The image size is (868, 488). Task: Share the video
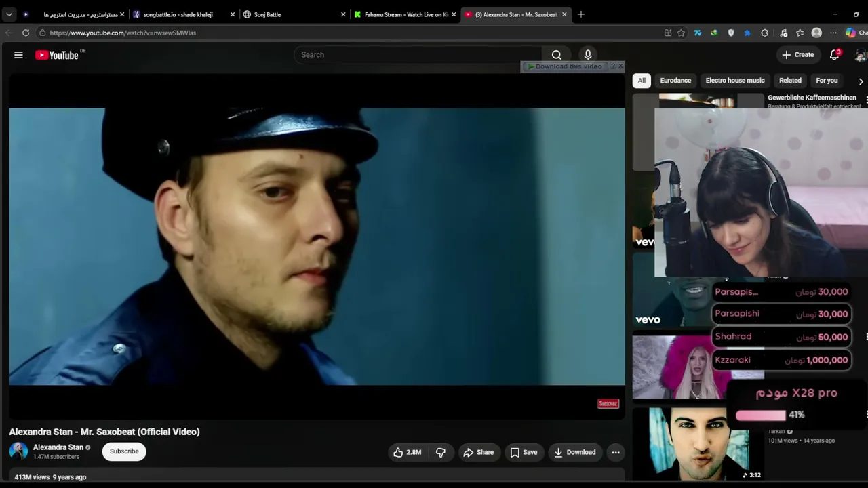[479, 452]
